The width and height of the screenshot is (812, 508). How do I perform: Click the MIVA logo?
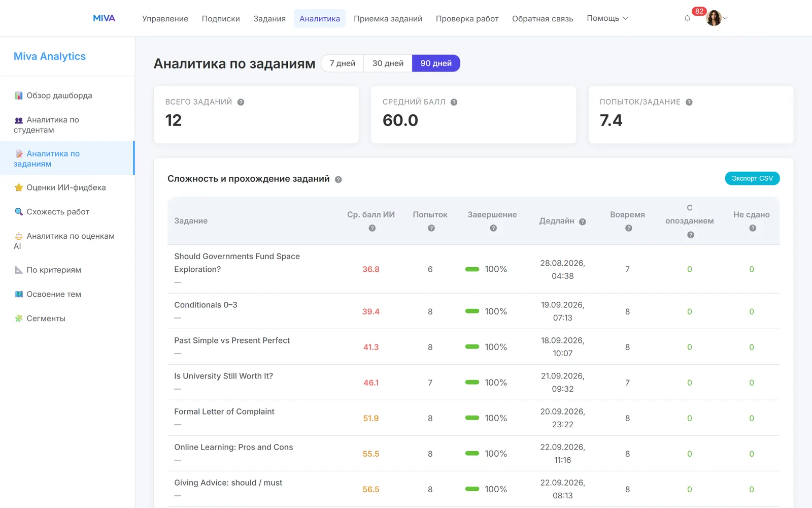[x=104, y=18]
